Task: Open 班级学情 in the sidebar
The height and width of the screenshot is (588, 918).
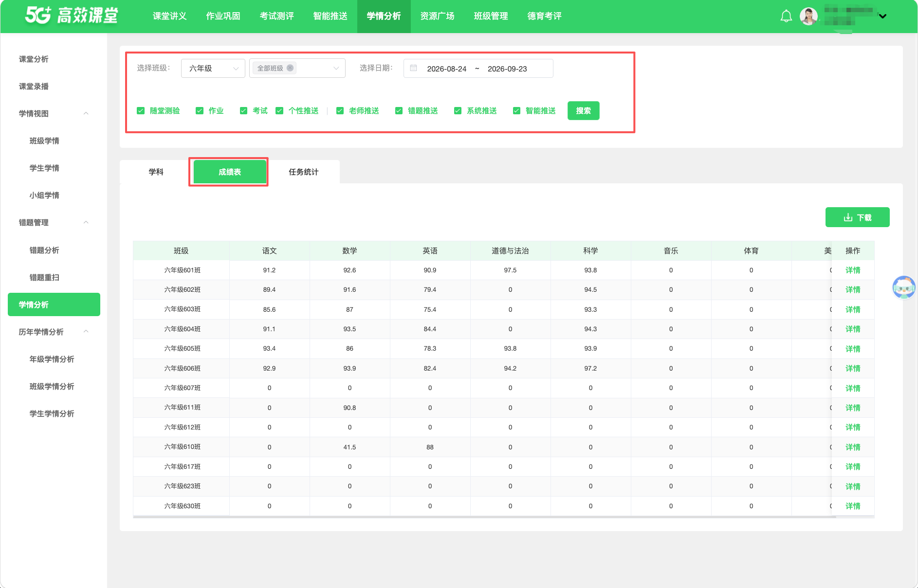Action: 44,141
